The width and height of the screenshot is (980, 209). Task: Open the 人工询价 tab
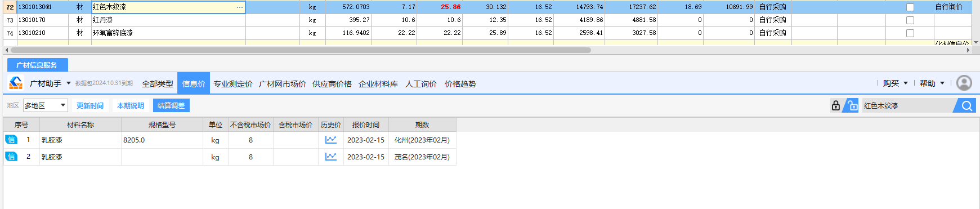tap(421, 84)
